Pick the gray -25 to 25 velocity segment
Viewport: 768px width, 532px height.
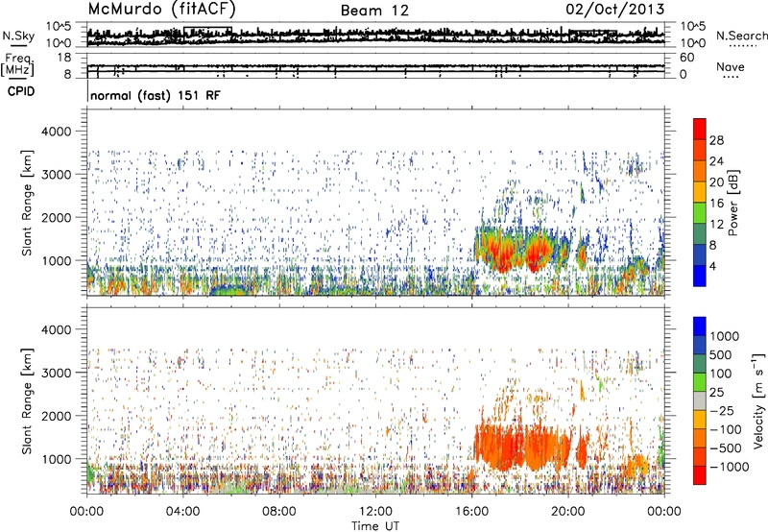coord(700,401)
